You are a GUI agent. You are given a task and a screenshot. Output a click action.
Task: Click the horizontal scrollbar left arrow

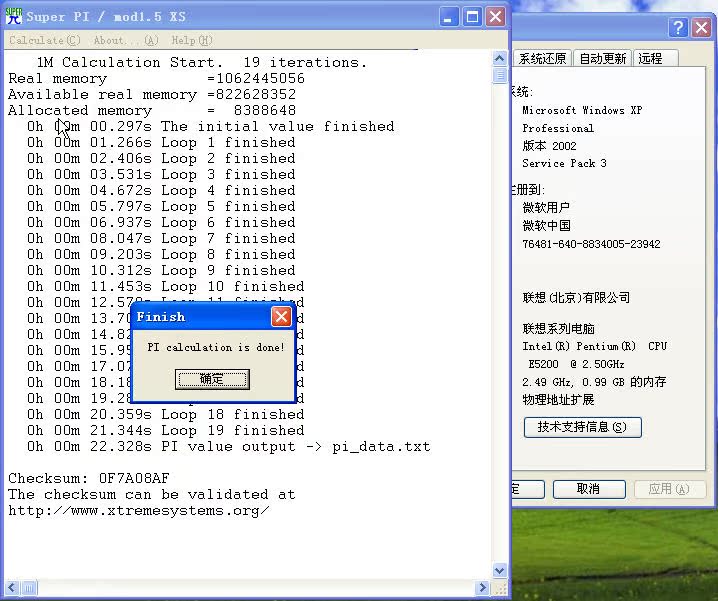click(9, 588)
